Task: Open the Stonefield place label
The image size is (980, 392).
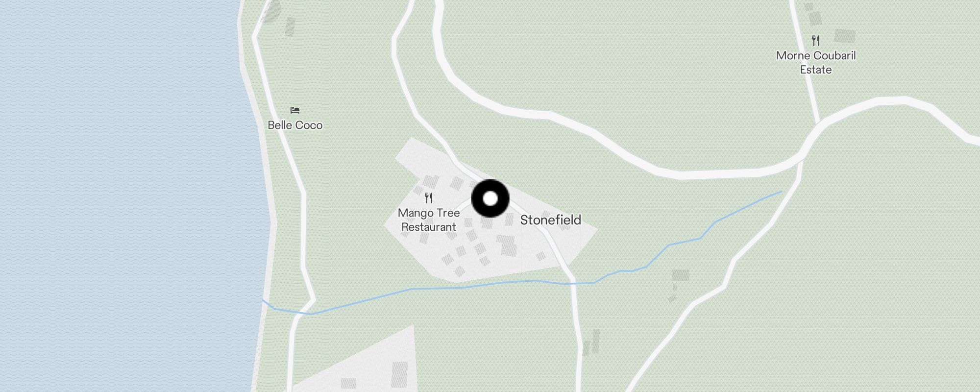Action: [x=550, y=220]
